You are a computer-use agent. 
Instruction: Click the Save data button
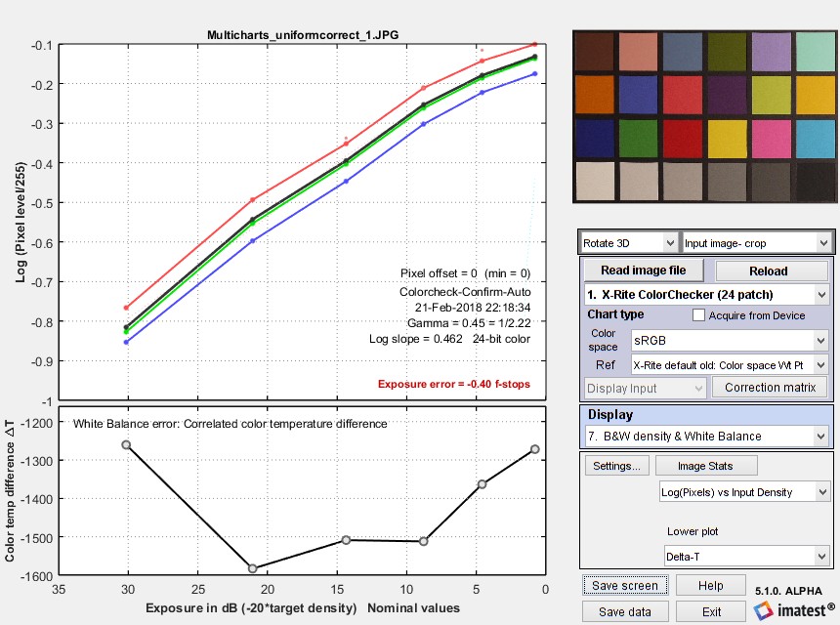tap(625, 611)
